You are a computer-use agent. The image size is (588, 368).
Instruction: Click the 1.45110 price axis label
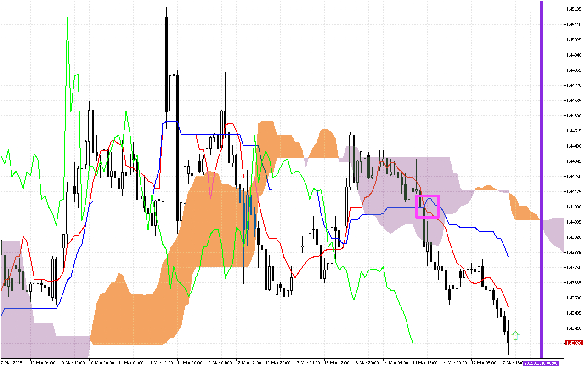pos(574,24)
